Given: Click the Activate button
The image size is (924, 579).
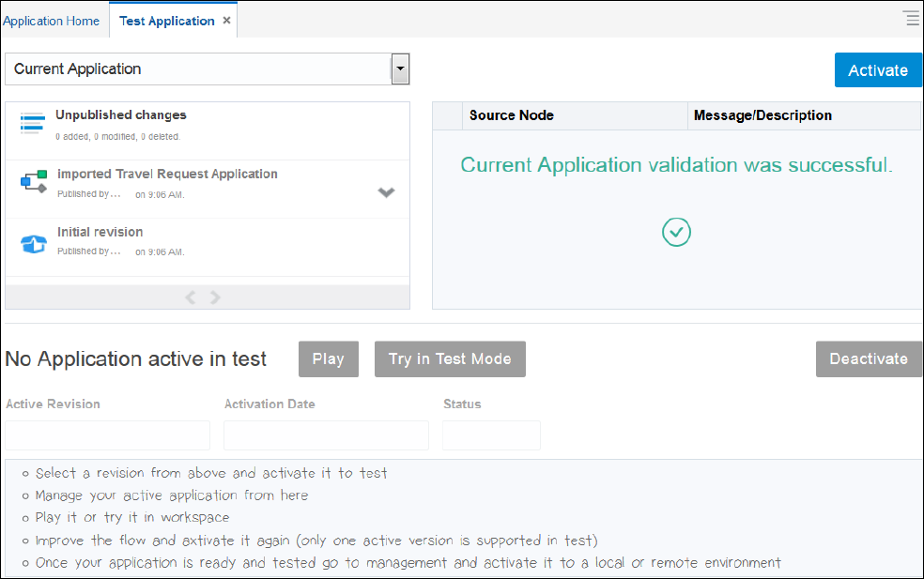Looking at the screenshot, I should [877, 69].
